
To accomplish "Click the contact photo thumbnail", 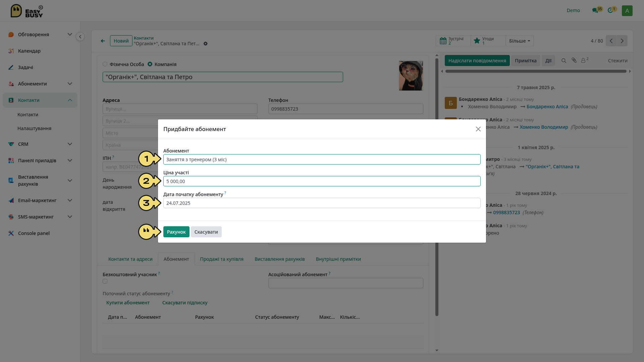I will click(411, 76).
